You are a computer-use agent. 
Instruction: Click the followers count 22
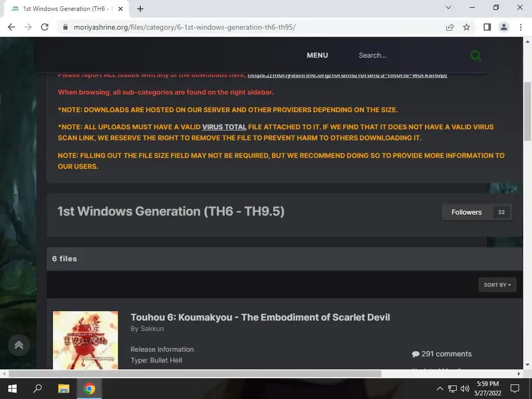click(501, 212)
